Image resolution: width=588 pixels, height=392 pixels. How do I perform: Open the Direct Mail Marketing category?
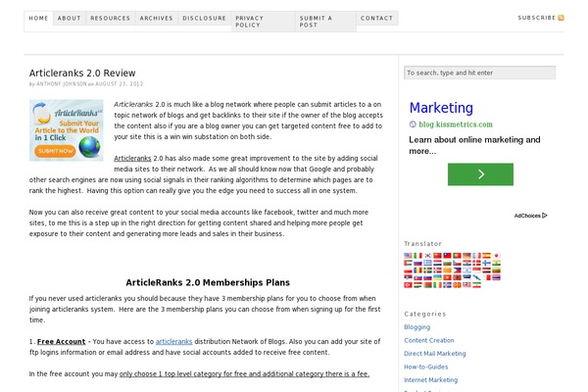pyautogui.click(x=434, y=354)
